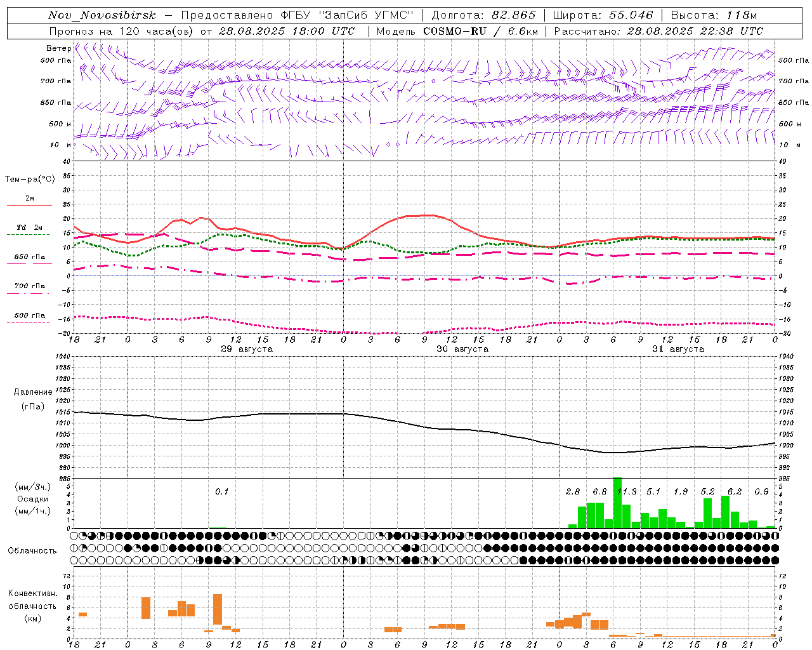Click the Ветер wind panel label
Screen dimensions: 812x650
tap(58, 48)
